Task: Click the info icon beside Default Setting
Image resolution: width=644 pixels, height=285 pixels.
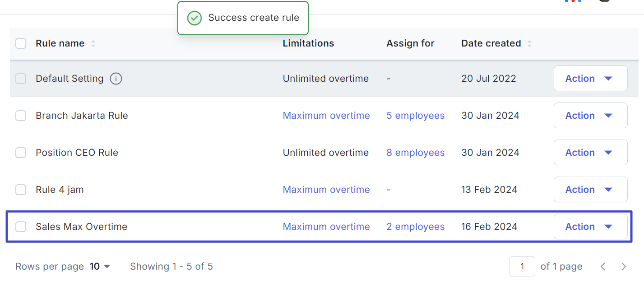Action: tap(116, 79)
